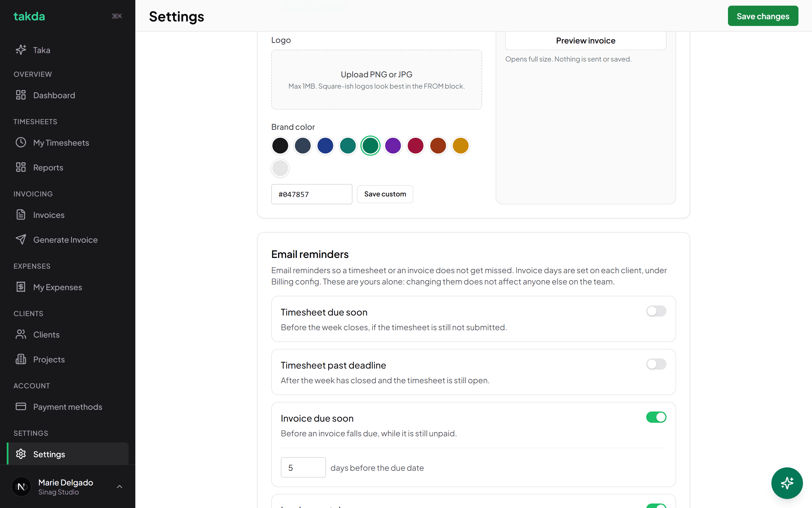The width and height of the screenshot is (812, 508).
Task: Disable the Invoice due soon reminder
Action: pos(656,417)
